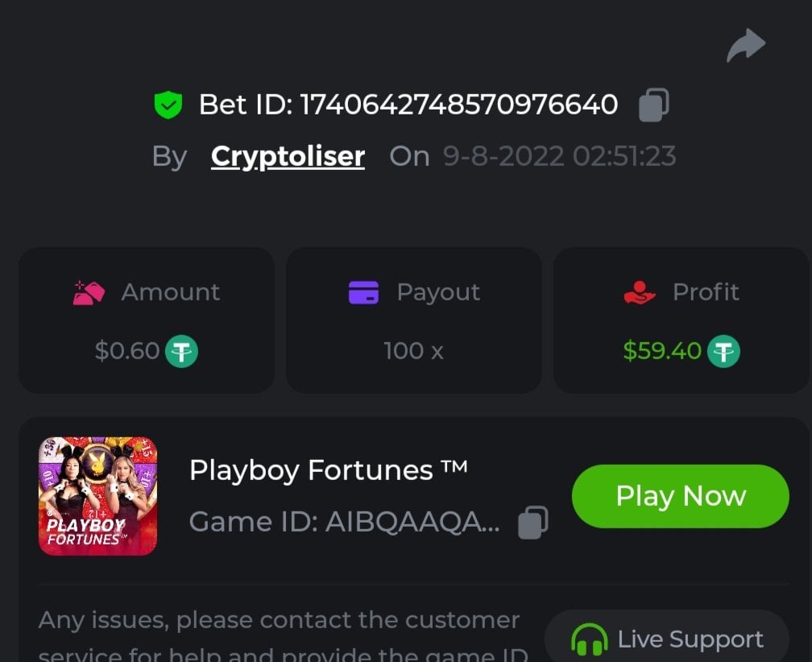Click the truncated Game ID text
Image resolution: width=812 pixels, height=662 pixels.
point(344,523)
